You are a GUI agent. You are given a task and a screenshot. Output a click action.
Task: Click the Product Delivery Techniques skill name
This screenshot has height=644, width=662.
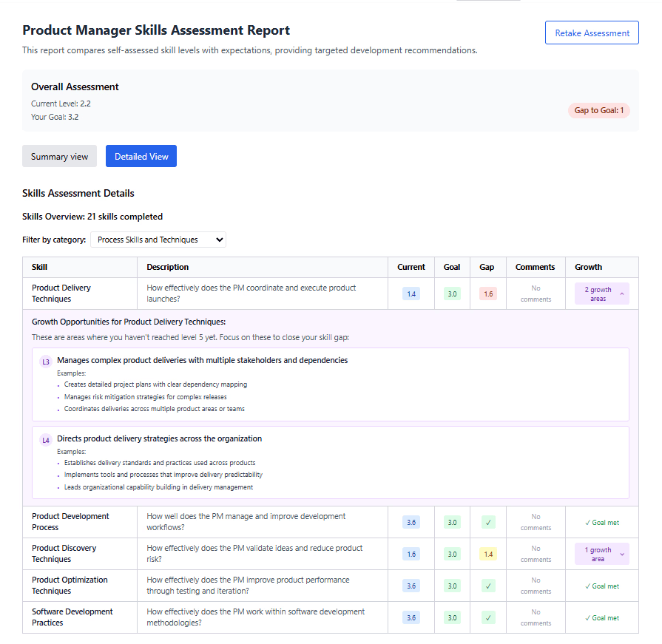pyautogui.click(x=61, y=294)
